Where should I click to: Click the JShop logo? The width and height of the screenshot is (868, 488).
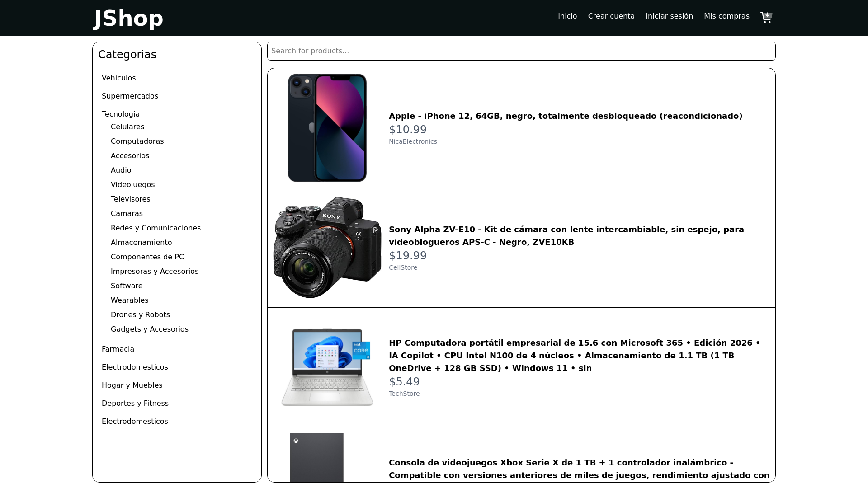pos(128,18)
